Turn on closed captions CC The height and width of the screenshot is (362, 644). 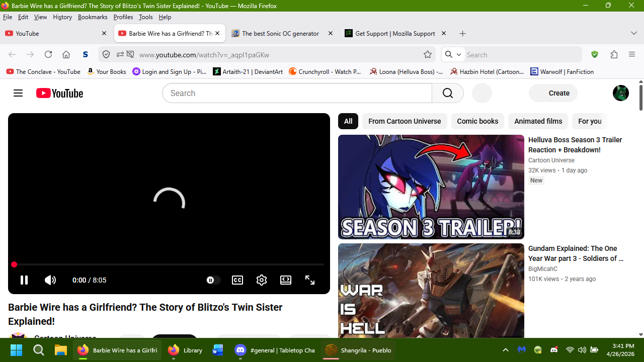point(237,280)
